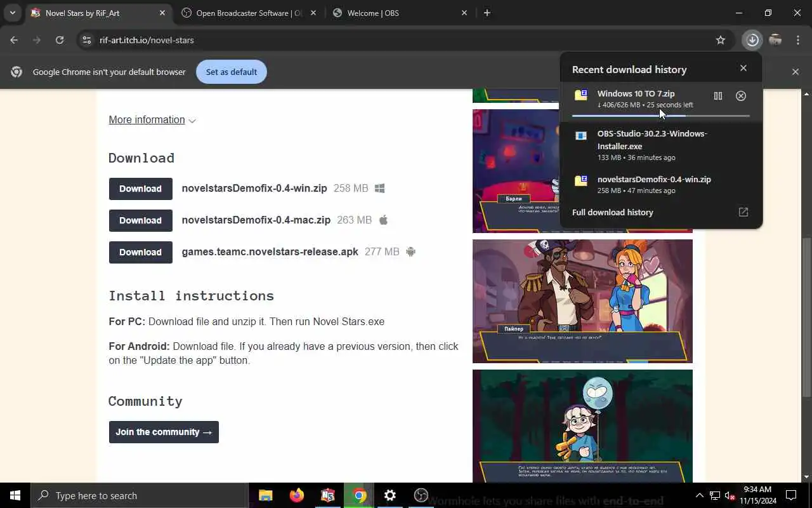Click the Android platform icon

tap(410, 251)
